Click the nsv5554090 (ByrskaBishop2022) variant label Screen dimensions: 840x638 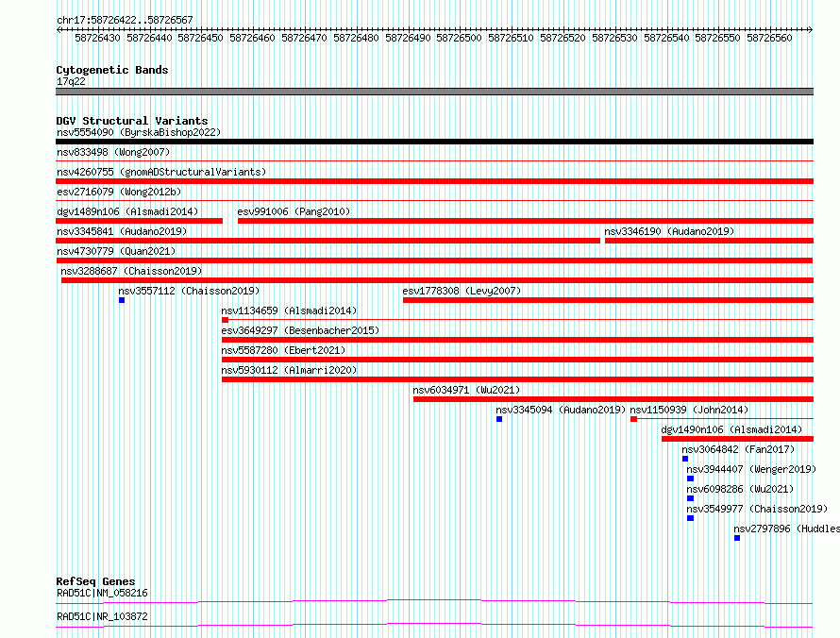(139, 132)
